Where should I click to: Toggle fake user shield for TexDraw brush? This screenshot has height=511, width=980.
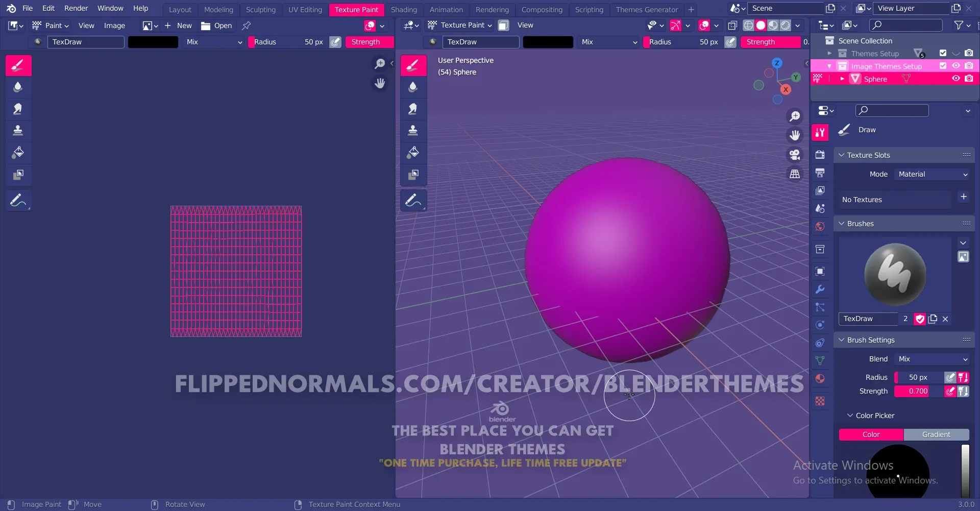(x=920, y=319)
